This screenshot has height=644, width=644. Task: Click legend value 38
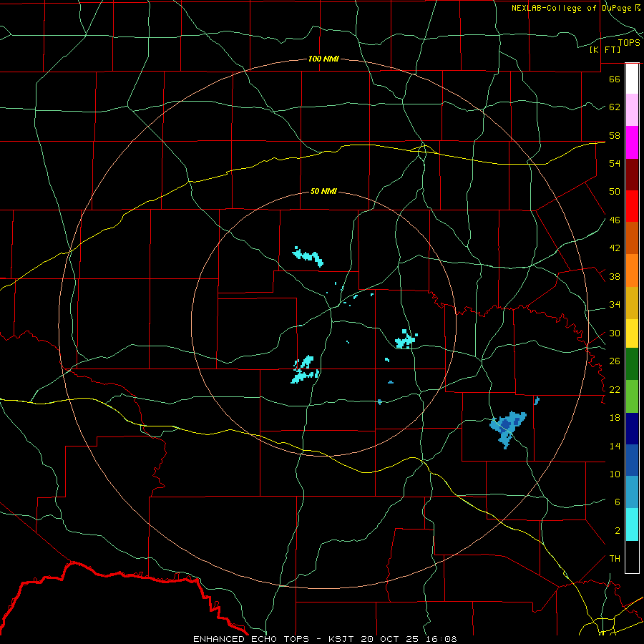click(615, 276)
